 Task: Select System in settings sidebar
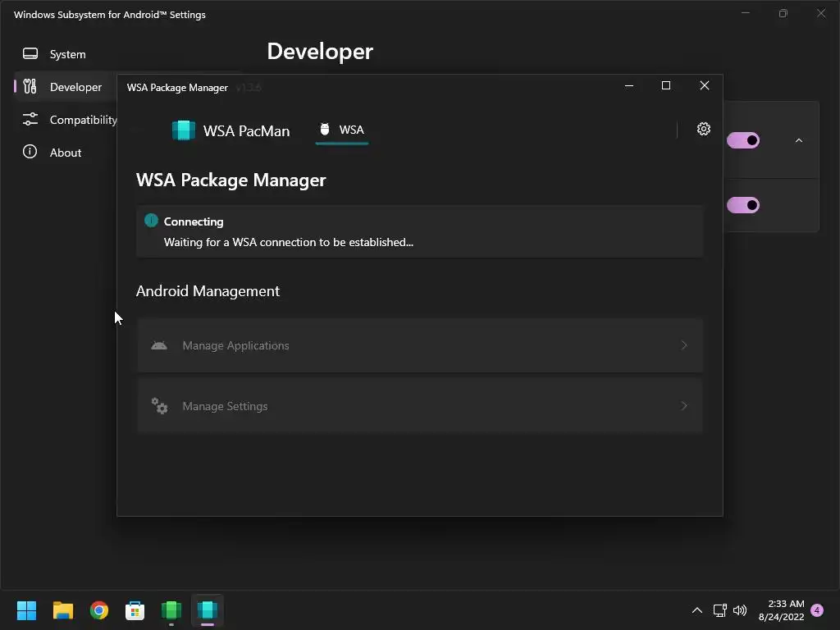pos(67,54)
